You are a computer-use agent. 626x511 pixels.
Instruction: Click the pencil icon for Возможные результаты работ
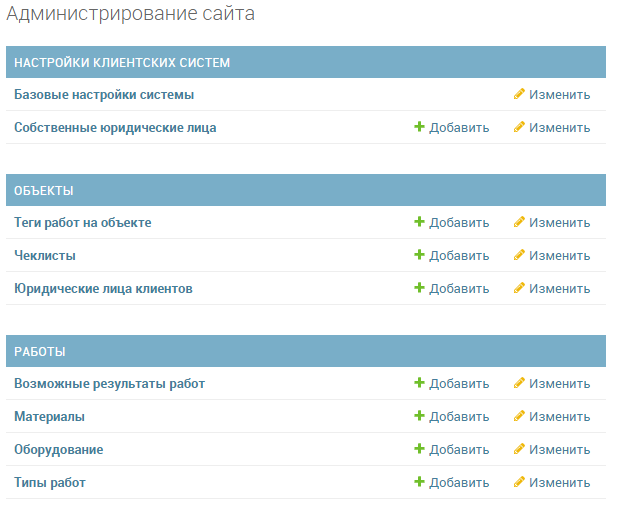pyautogui.click(x=519, y=384)
